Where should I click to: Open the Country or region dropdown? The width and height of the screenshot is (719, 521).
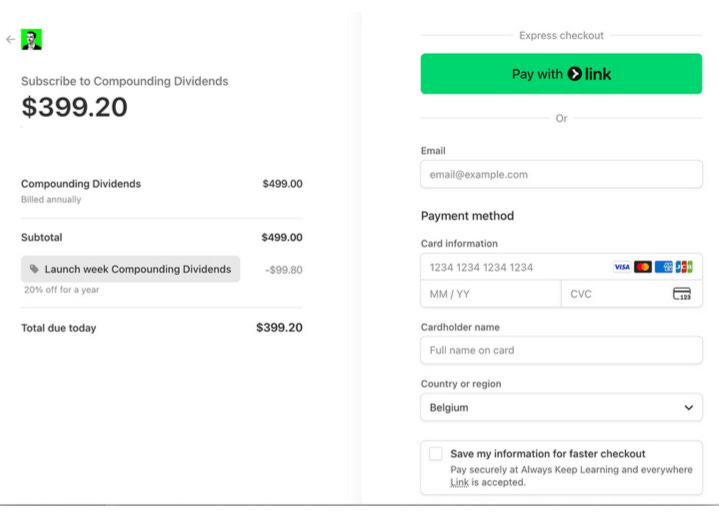pos(561,407)
